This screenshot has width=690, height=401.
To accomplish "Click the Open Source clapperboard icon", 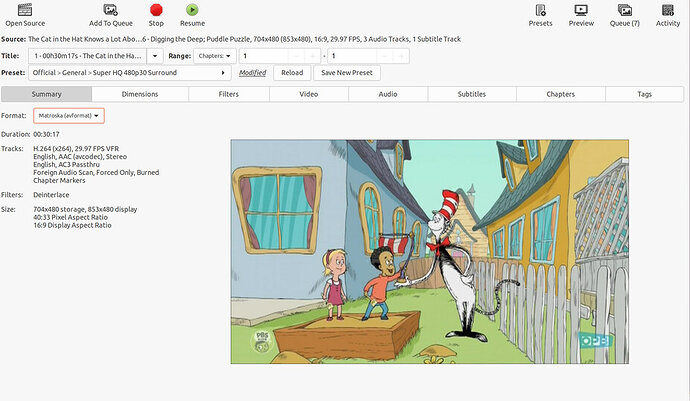I will (25, 10).
